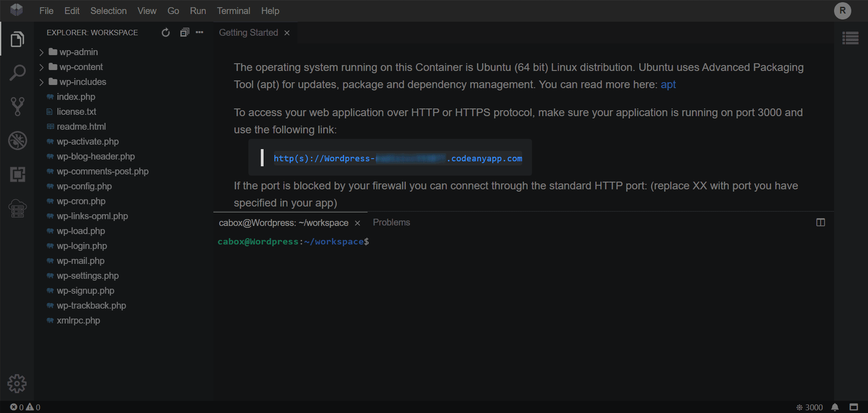Open the Search view in activity bar
Screen dimensions: 868x413
pyautogui.click(x=17, y=72)
